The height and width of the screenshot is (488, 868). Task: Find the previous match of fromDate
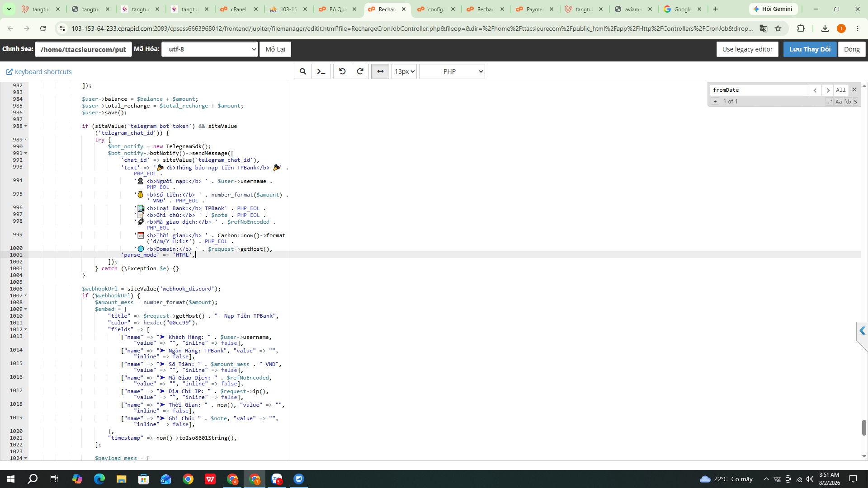[x=815, y=90]
